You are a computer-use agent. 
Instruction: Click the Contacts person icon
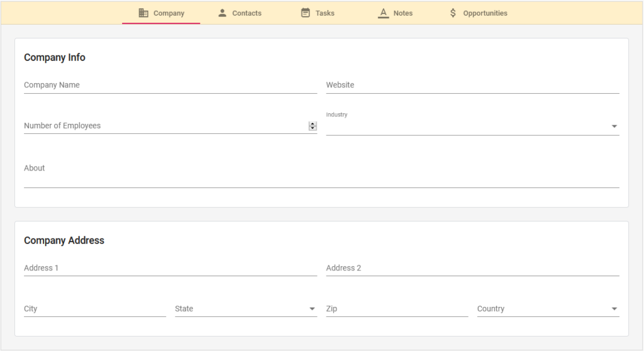tap(222, 13)
